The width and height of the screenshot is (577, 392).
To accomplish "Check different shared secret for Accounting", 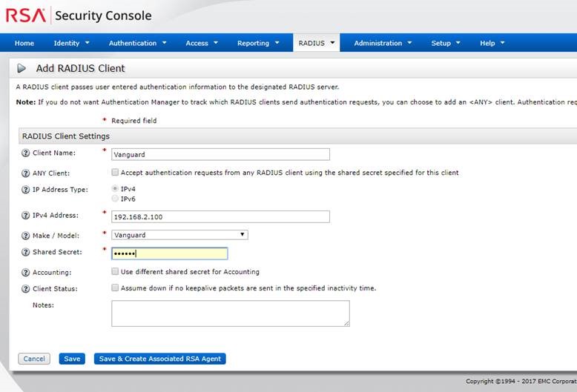I will [x=115, y=272].
